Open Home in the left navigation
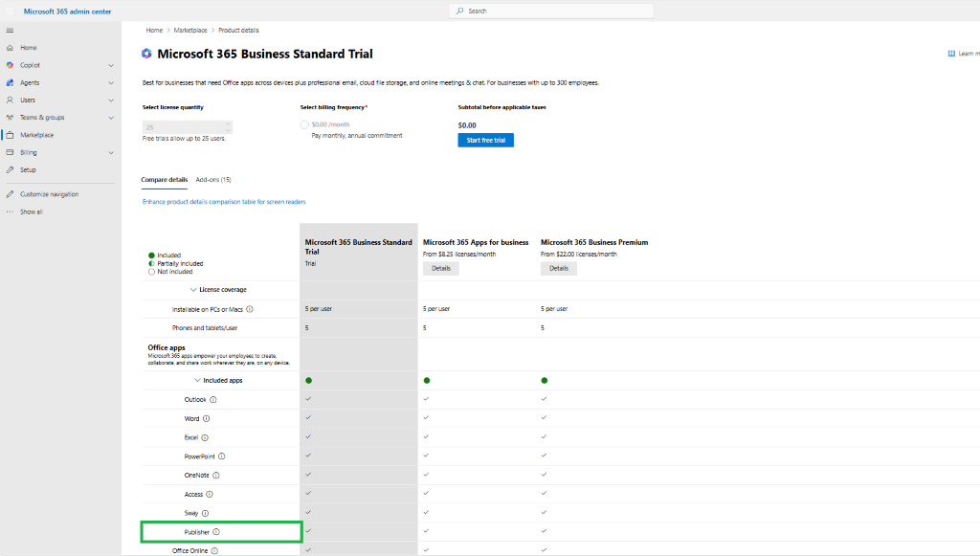 [x=29, y=48]
